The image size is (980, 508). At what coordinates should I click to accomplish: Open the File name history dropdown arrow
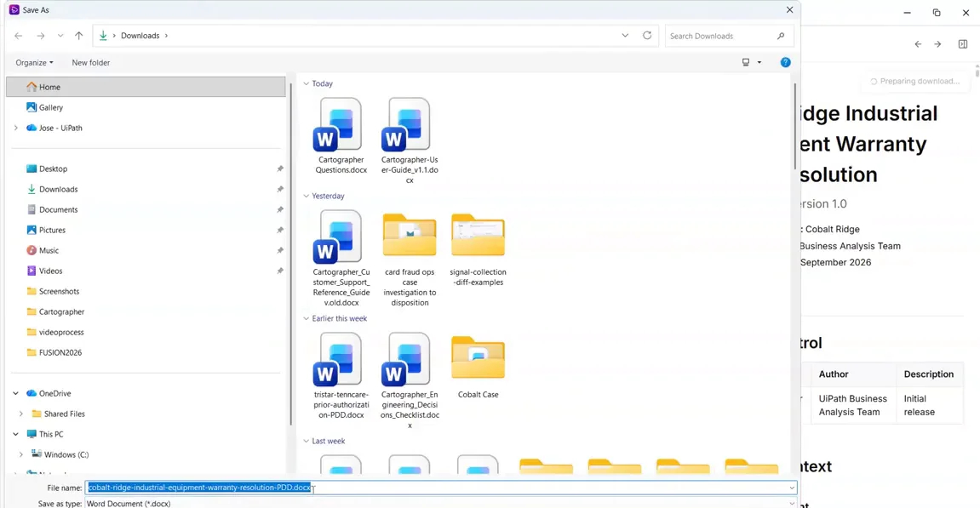[791, 488]
